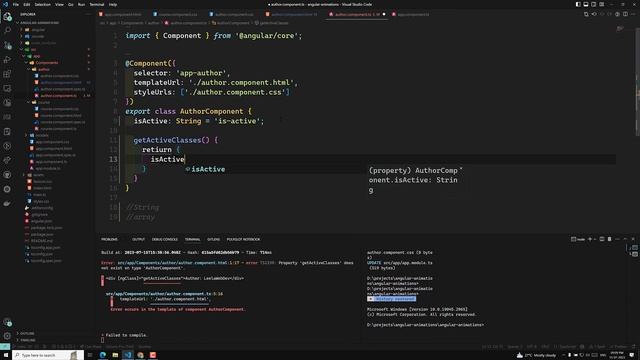Image resolution: width=640 pixels, height=360 pixels.
Task: Toggle the primary sidebar layout icon
Action: click(578, 4)
